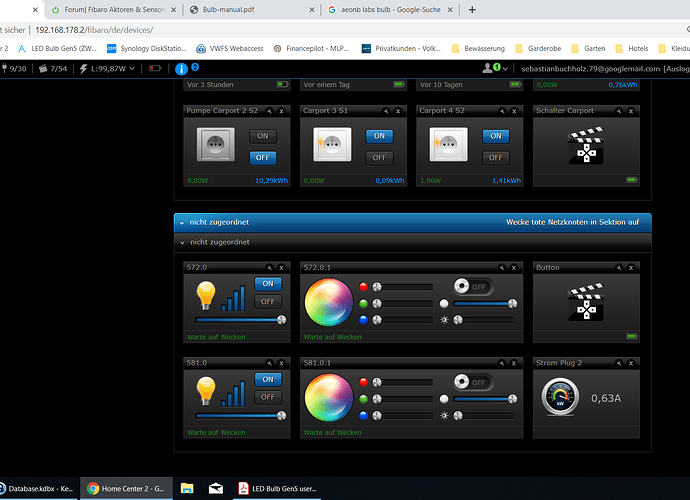
Task: Click the blue info icon in status bar
Action: [x=181, y=69]
